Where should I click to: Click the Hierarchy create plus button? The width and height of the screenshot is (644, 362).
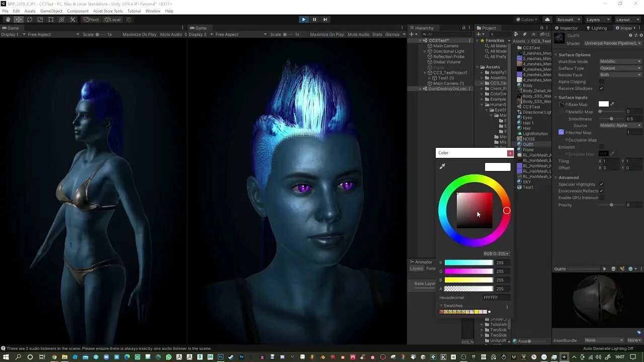tap(412, 34)
